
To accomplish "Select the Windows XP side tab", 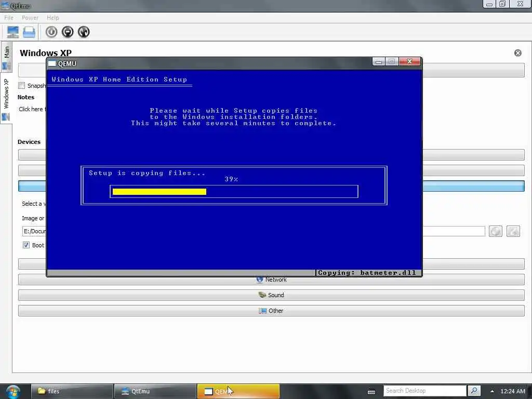I will (6, 99).
